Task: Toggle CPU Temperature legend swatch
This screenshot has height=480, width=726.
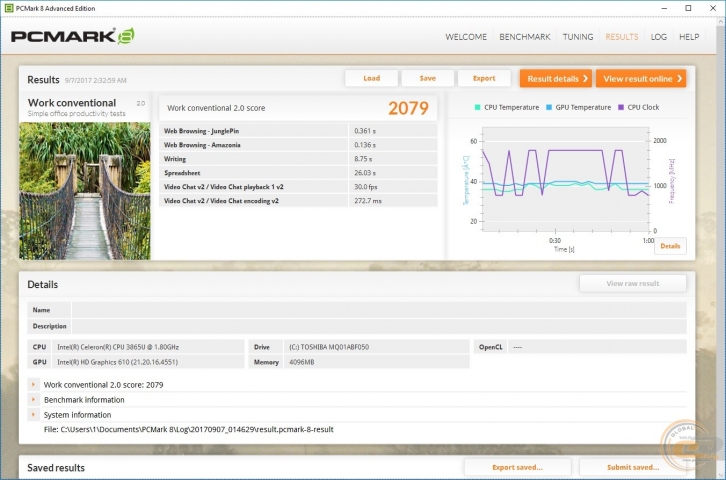Action: (477, 107)
